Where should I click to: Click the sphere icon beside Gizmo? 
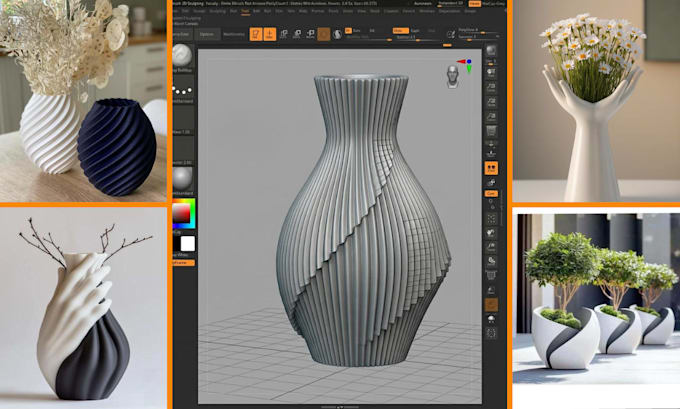(x=337, y=34)
